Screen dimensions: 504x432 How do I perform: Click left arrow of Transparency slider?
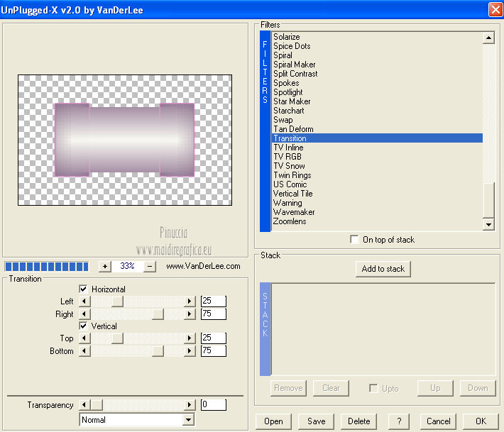tap(84, 405)
